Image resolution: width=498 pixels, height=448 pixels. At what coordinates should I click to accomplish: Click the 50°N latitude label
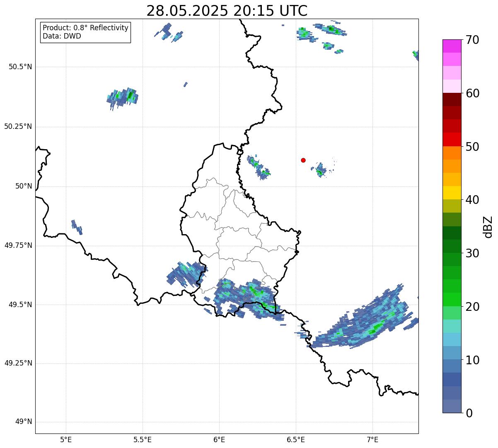(24, 186)
